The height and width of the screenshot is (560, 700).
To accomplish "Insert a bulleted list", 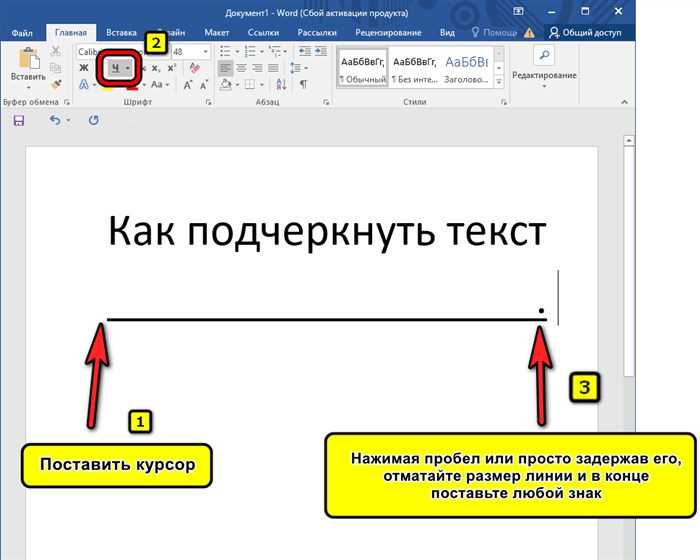I will point(225,51).
